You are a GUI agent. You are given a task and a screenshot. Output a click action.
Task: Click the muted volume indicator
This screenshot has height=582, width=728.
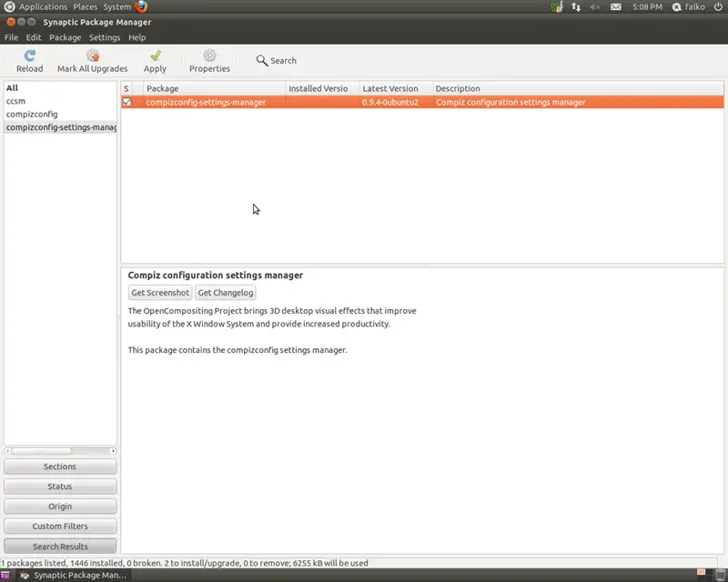pyautogui.click(x=595, y=7)
